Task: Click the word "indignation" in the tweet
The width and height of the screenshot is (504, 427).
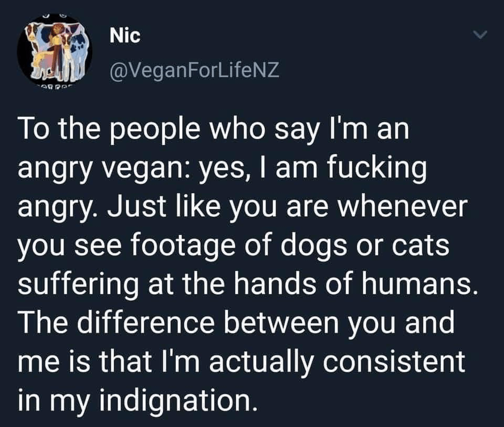Action: point(173,401)
